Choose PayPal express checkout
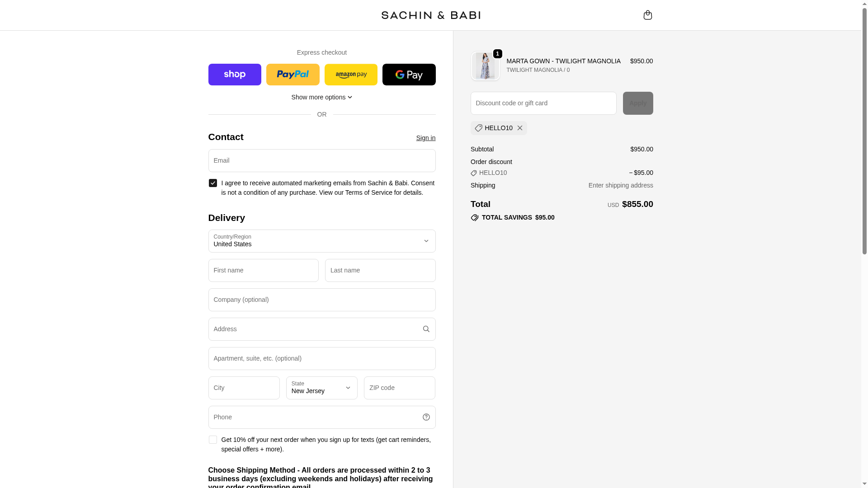 coord(292,75)
